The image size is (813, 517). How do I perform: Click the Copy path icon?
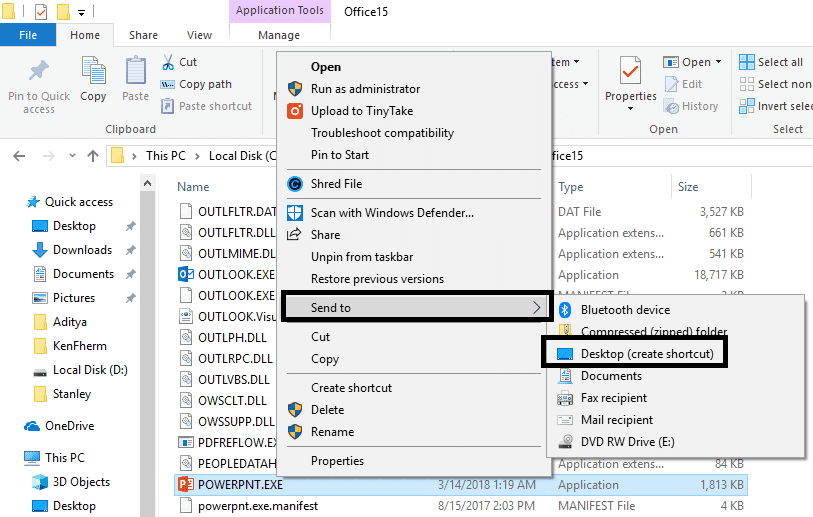(167, 85)
